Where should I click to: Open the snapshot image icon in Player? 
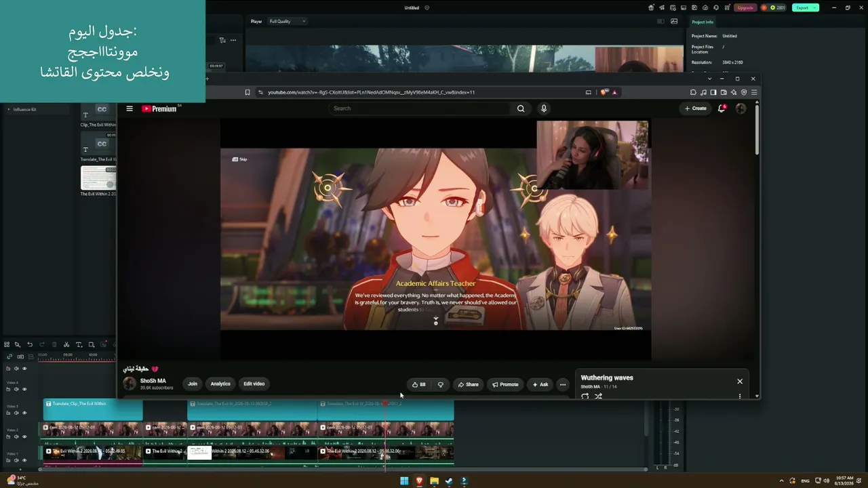pos(674,21)
